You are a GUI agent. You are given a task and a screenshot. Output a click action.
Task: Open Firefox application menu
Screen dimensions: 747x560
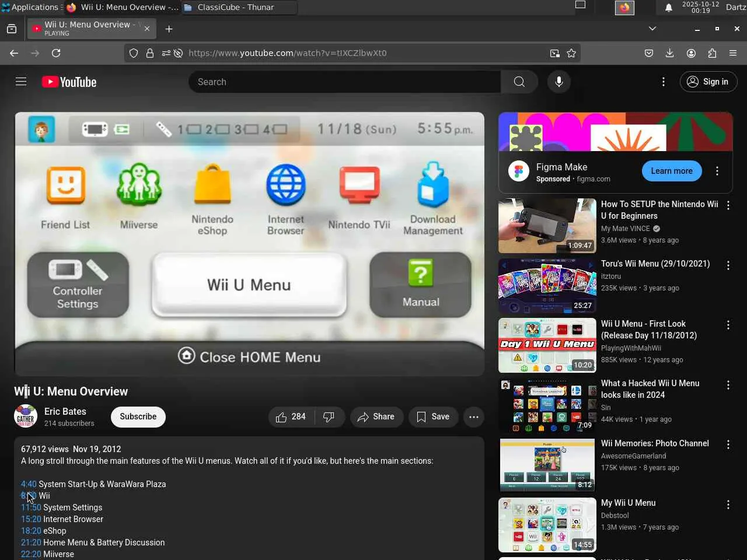point(733,53)
